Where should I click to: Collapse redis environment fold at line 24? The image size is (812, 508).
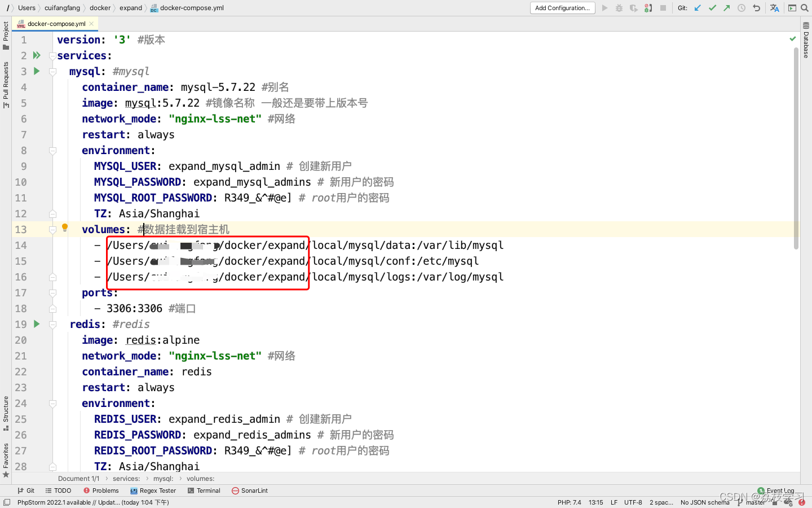52,404
